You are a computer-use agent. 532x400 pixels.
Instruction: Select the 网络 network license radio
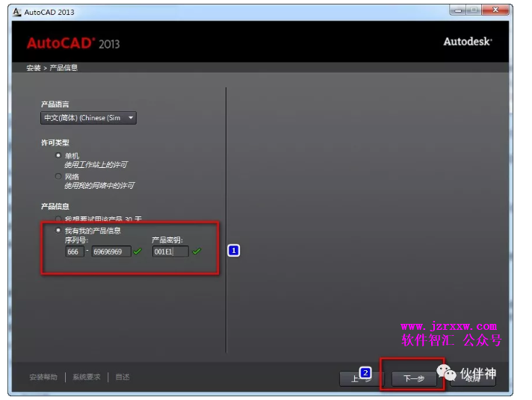click(x=58, y=176)
